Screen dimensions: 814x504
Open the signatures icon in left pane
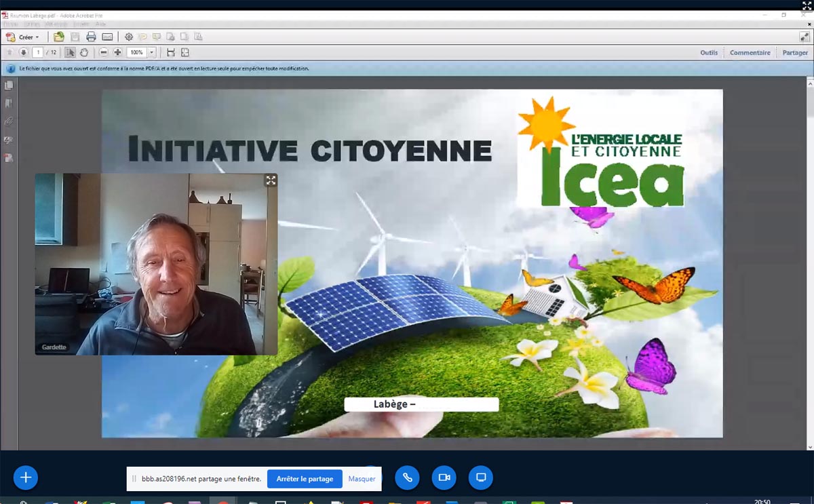(9, 140)
